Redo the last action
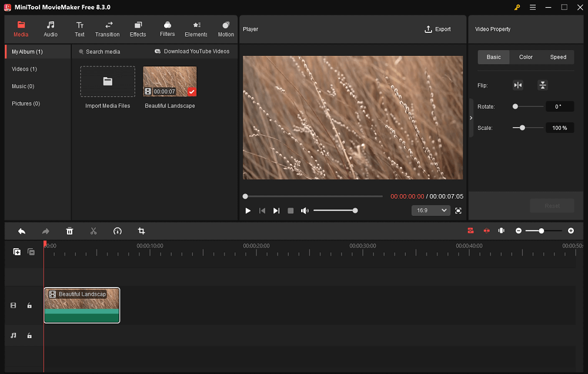The height and width of the screenshot is (374, 588). [x=46, y=231]
